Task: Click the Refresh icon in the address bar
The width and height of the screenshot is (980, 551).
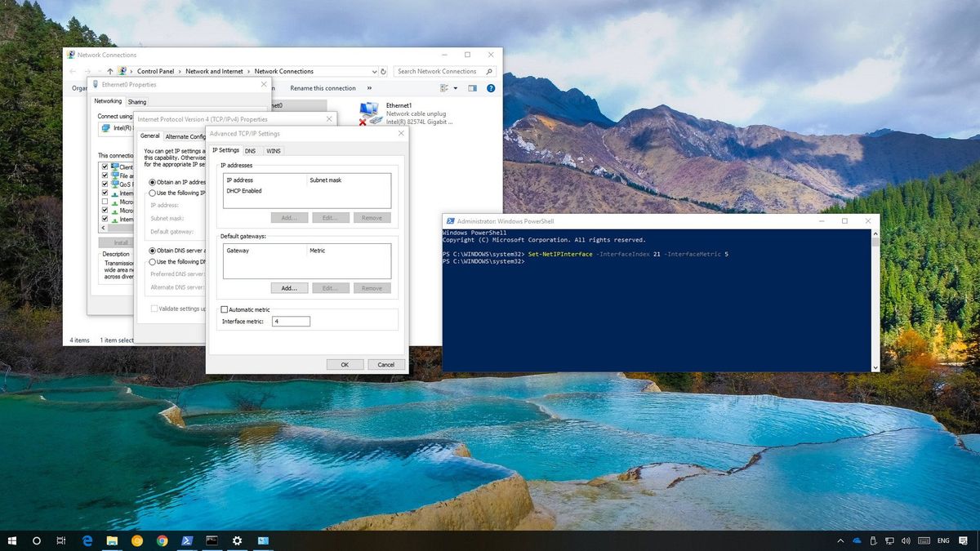Action: click(x=383, y=71)
